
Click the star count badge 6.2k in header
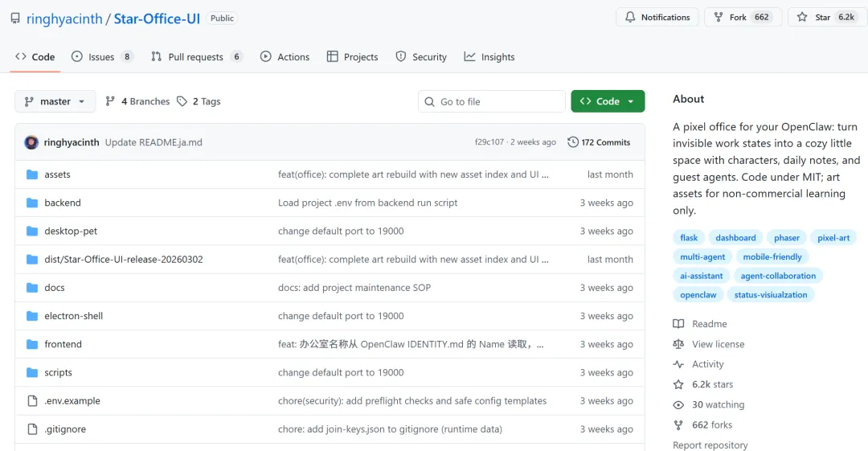pyautogui.click(x=846, y=17)
